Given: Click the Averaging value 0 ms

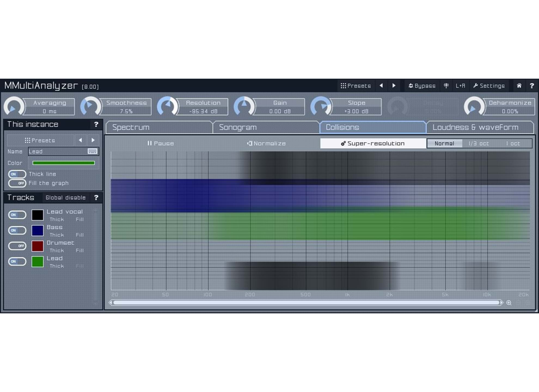Looking at the screenshot, I should pos(50,111).
